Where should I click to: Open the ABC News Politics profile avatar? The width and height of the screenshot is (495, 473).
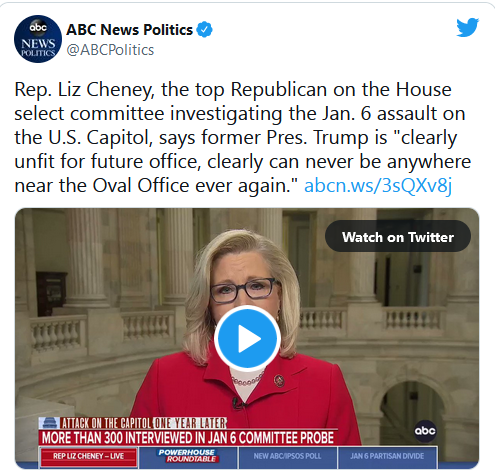38,39
